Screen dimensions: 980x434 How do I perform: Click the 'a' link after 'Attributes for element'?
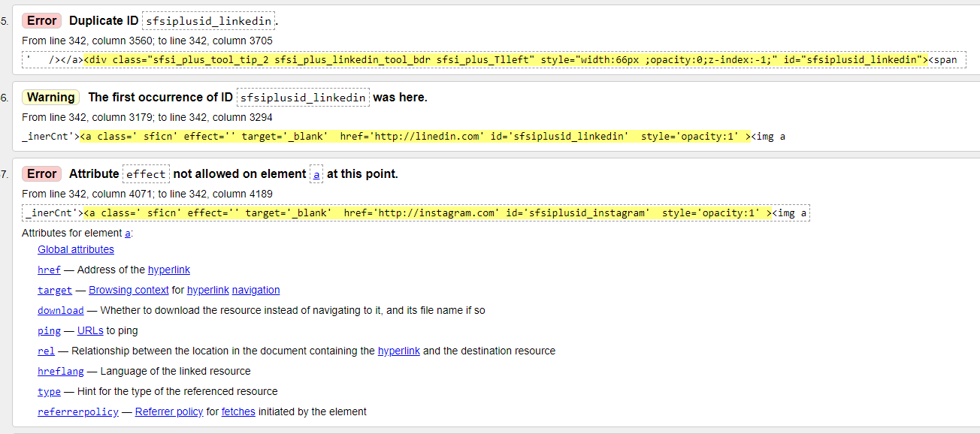coord(128,234)
